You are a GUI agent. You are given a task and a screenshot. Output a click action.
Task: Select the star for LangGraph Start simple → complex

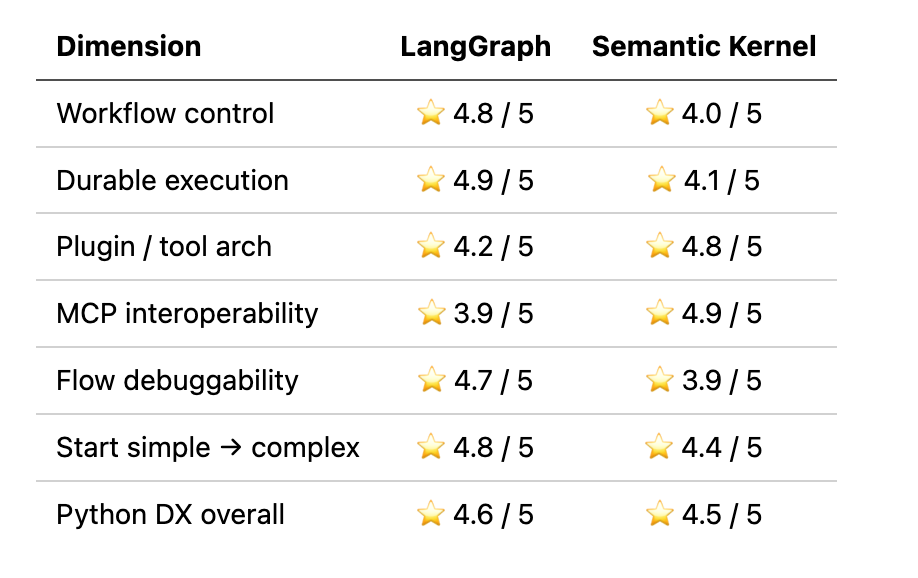[430, 447]
